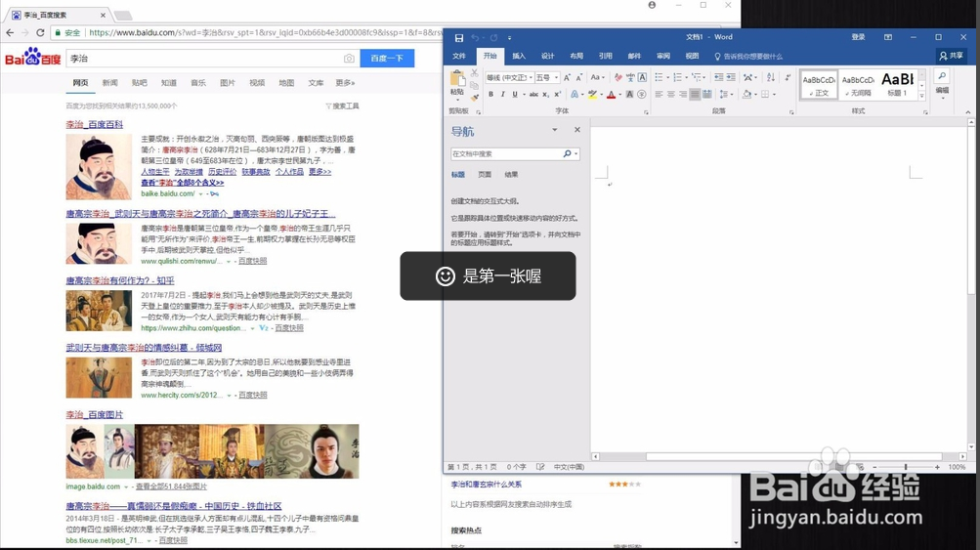The image size is (980, 550).
Task: Clear all formatting with the eraser icon
Action: (618, 77)
